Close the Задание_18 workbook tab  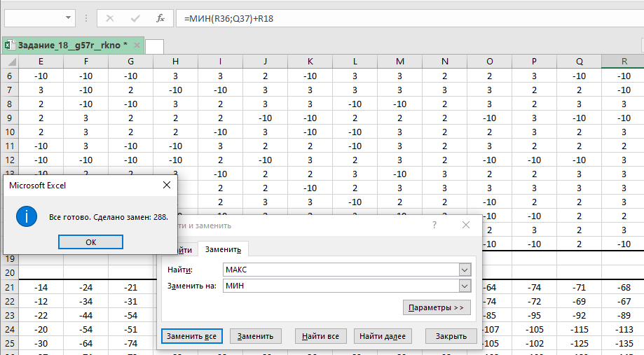136,45
